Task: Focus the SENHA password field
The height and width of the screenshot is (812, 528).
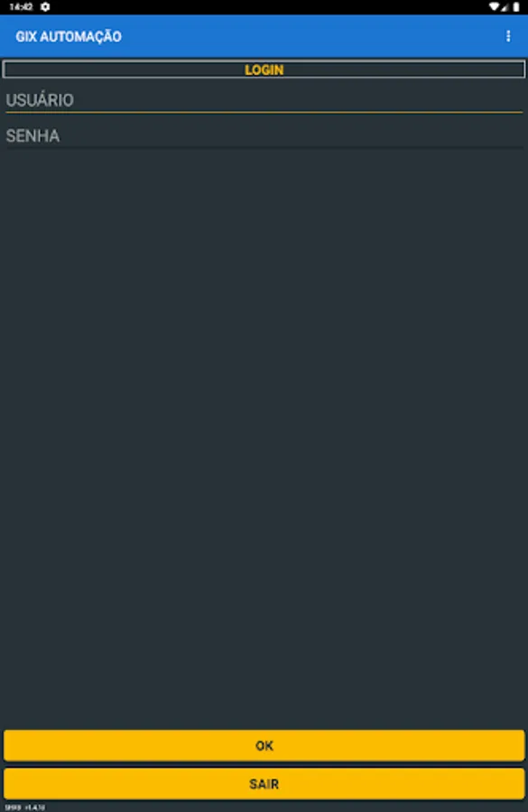Action: coord(264,135)
